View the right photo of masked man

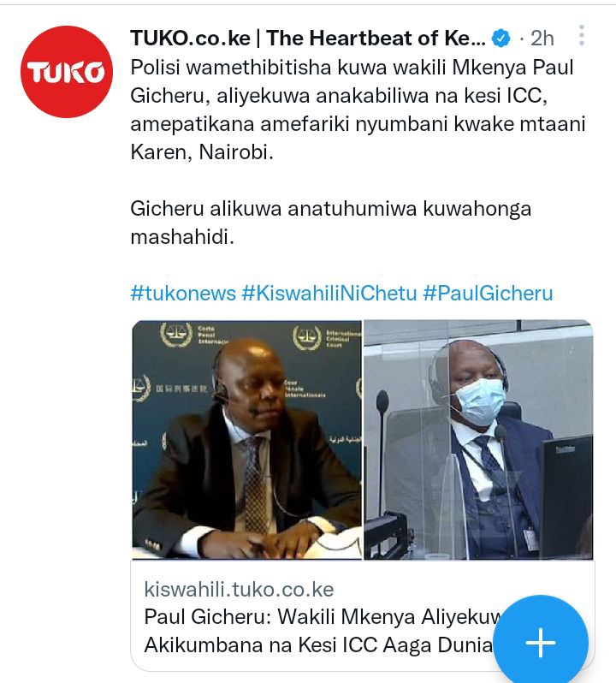click(478, 440)
